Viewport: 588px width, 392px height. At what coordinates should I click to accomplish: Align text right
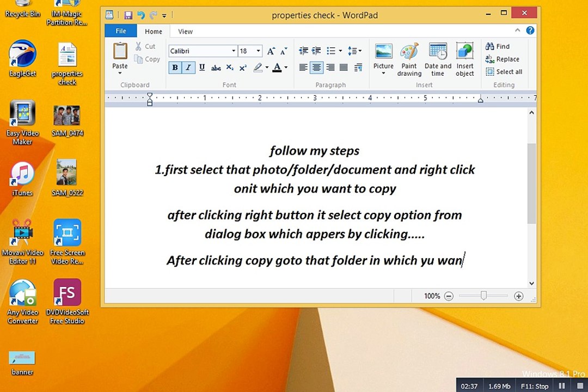pos(330,68)
